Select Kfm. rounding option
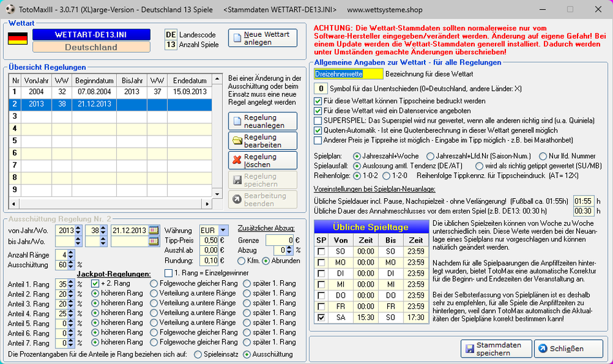Screen dimensions: 613x364 click(x=241, y=261)
